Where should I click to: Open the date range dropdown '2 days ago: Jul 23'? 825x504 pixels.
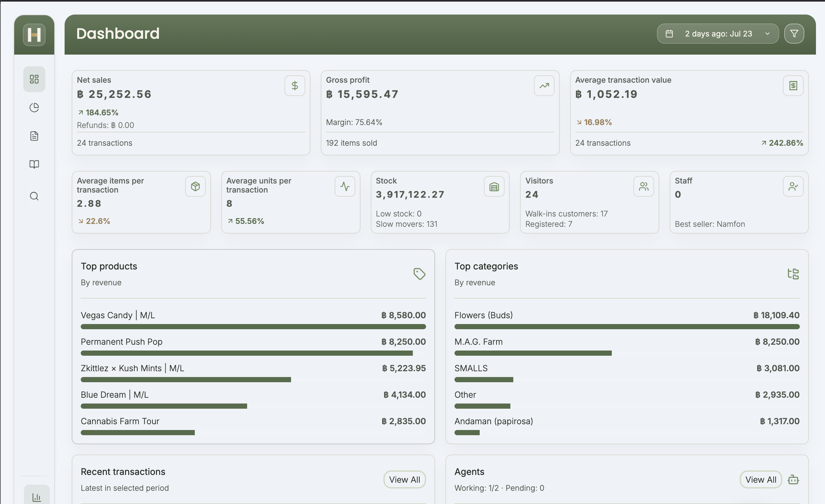point(718,34)
